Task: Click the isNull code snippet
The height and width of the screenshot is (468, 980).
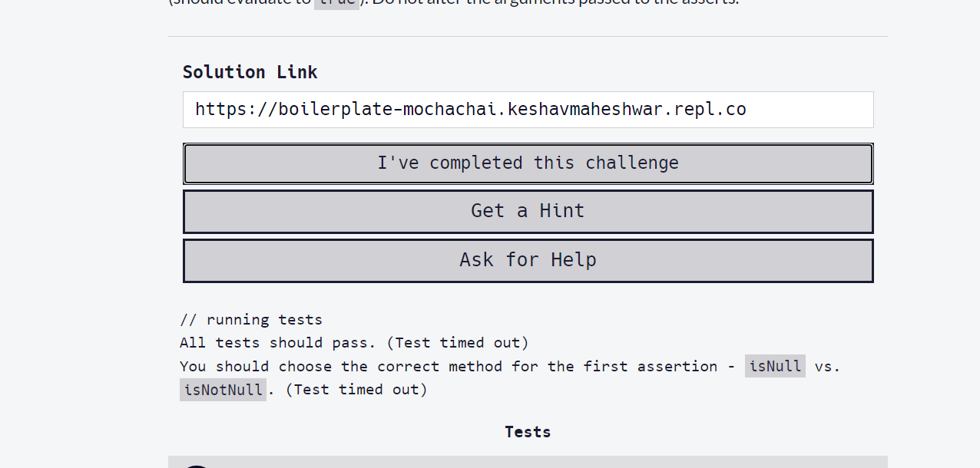Action: click(775, 366)
